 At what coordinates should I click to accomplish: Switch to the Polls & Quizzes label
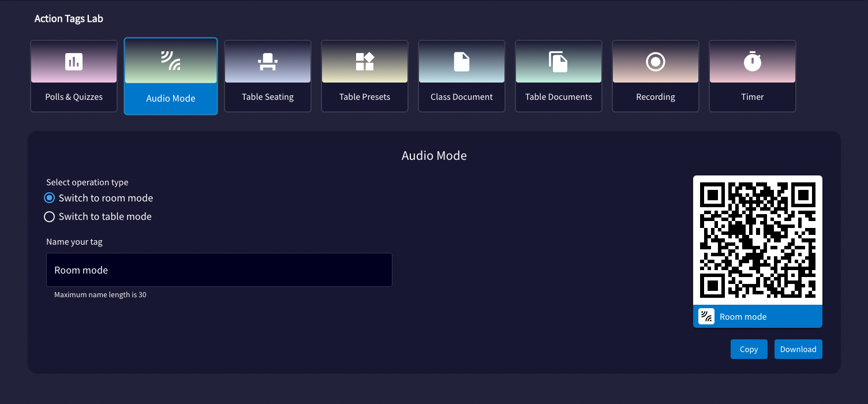[74, 97]
